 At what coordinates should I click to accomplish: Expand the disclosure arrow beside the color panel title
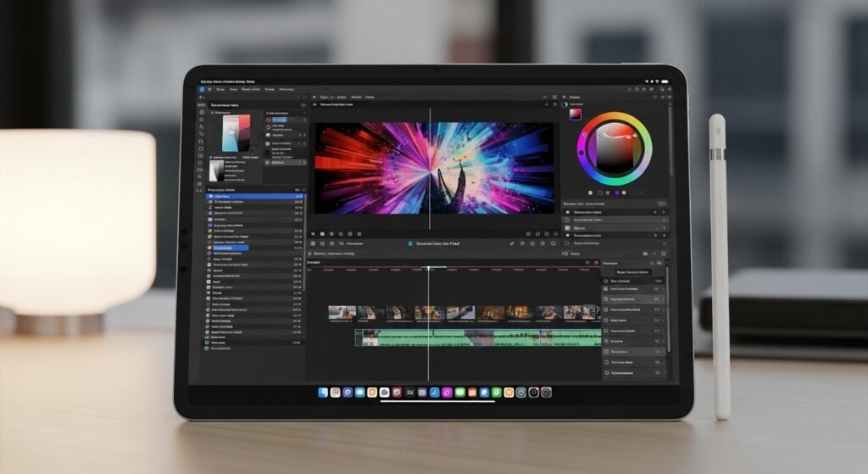[565, 98]
